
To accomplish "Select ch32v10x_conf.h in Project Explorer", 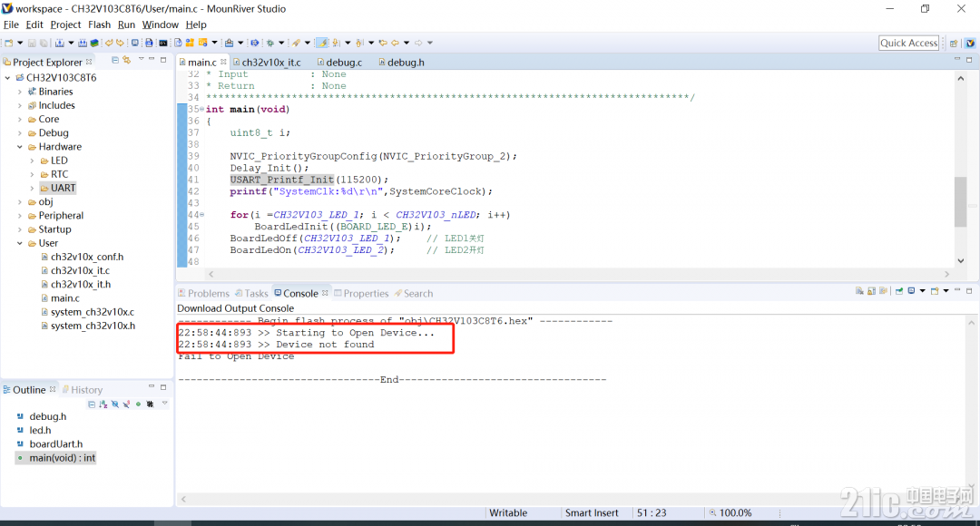I will (82, 257).
